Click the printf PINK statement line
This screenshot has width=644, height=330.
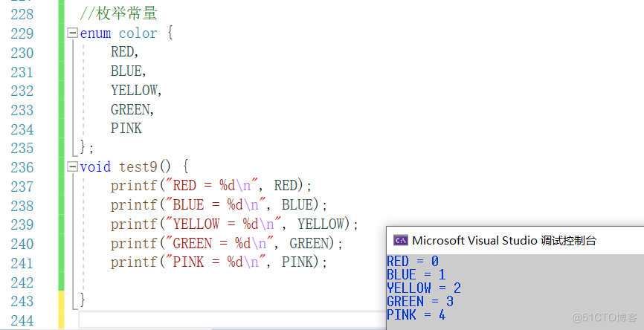click(219, 262)
